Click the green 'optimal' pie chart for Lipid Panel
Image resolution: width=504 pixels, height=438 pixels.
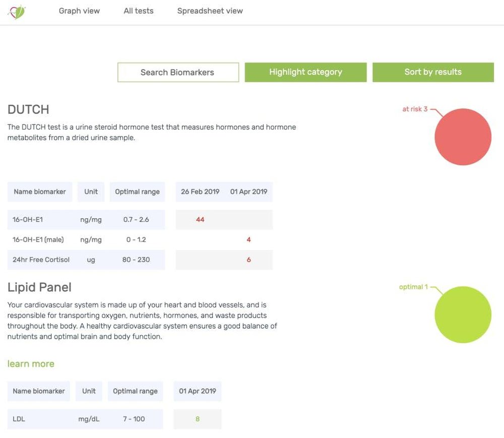point(463,314)
